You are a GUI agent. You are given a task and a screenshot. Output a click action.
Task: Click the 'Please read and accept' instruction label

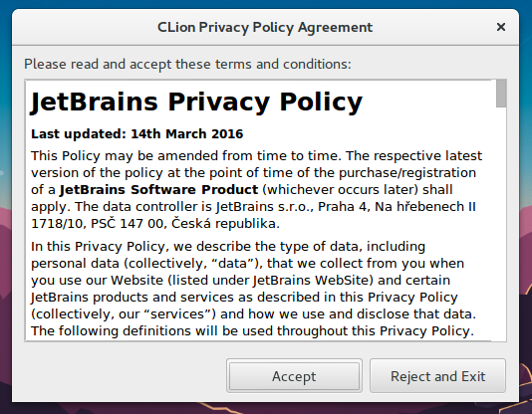187,64
